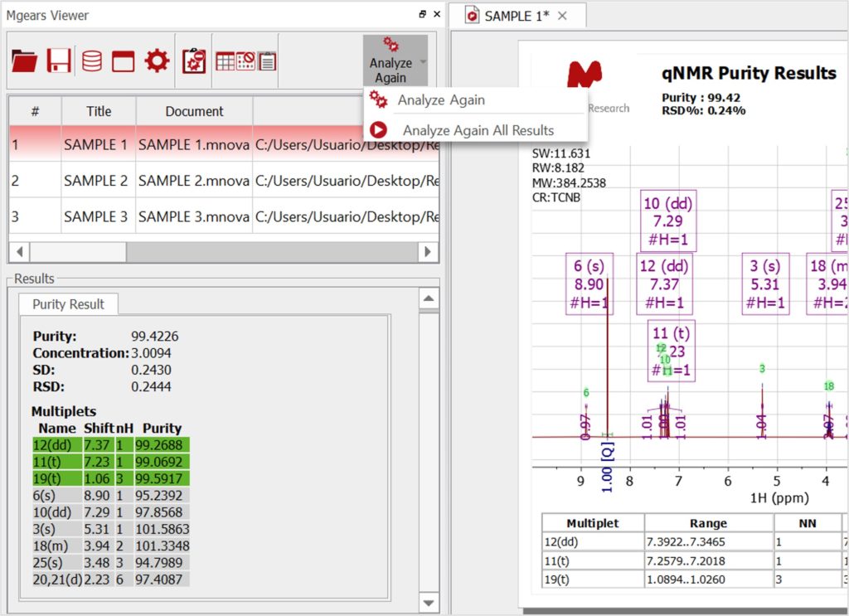Image resolution: width=849 pixels, height=616 pixels.
Task: Select Analyze Again All Results option
Action: tap(478, 130)
